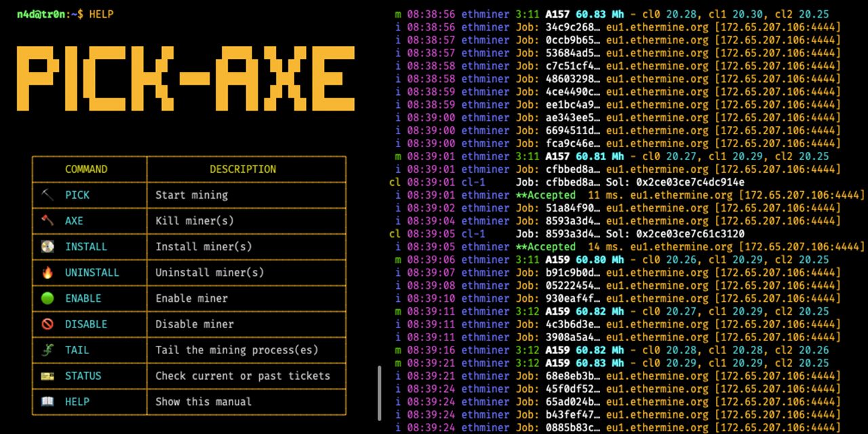Click the open book icon next to HELP
Screen dimensions: 868x434
tap(47, 401)
